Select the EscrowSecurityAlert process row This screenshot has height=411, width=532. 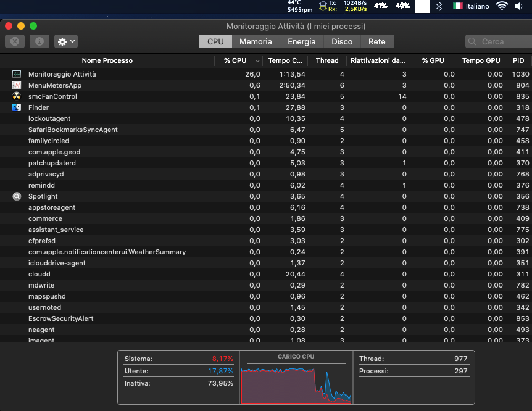pyautogui.click(x=266, y=318)
